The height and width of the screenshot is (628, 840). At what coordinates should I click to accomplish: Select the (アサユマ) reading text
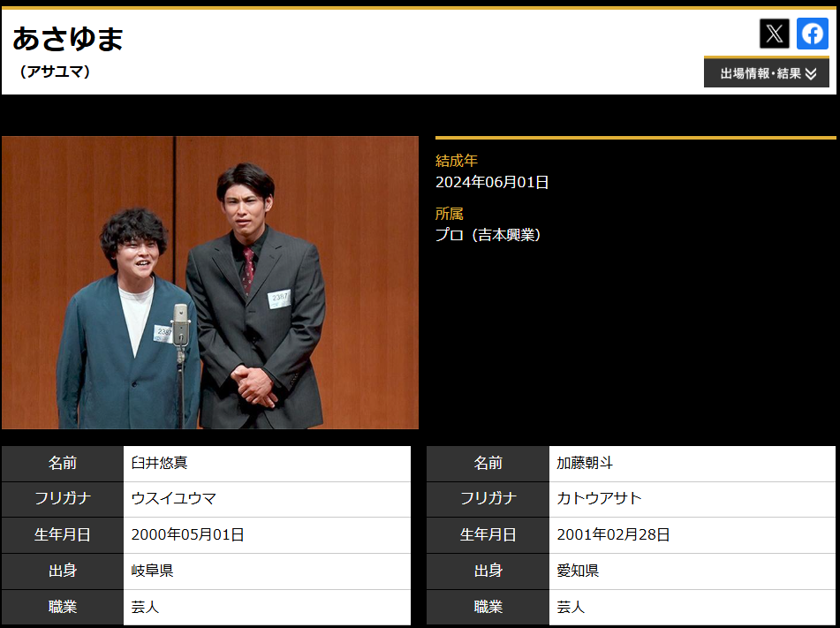click(x=55, y=72)
